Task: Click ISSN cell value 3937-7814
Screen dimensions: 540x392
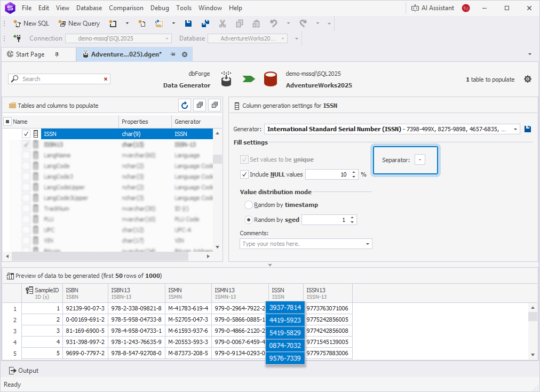Action: coord(285,307)
